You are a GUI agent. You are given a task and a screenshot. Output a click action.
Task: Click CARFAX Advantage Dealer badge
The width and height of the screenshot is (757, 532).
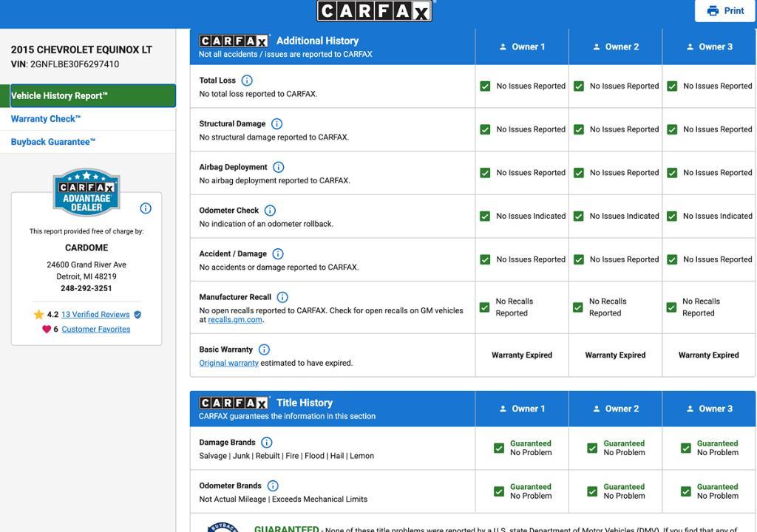click(x=86, y=192)
